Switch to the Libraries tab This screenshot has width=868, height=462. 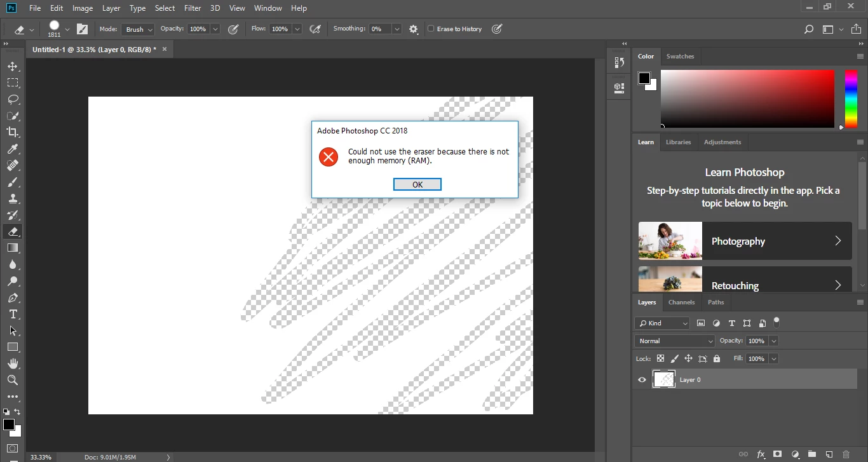pos(678,142)
